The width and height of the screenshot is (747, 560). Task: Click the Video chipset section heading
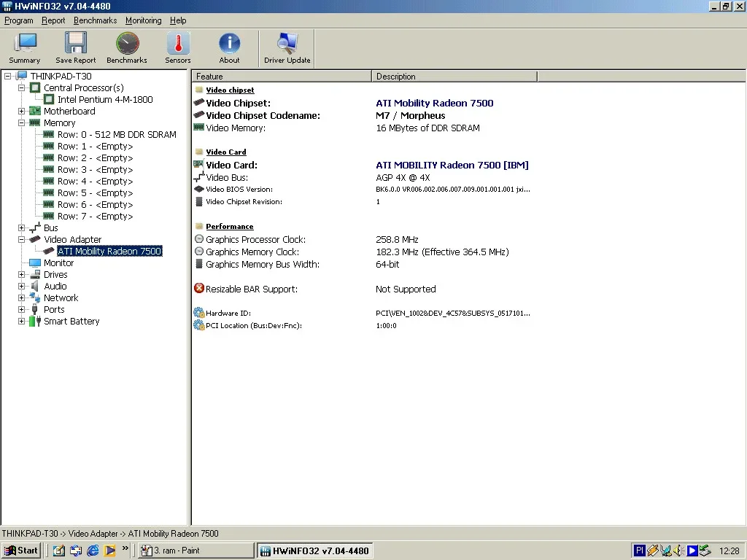(x=230, y=90)
